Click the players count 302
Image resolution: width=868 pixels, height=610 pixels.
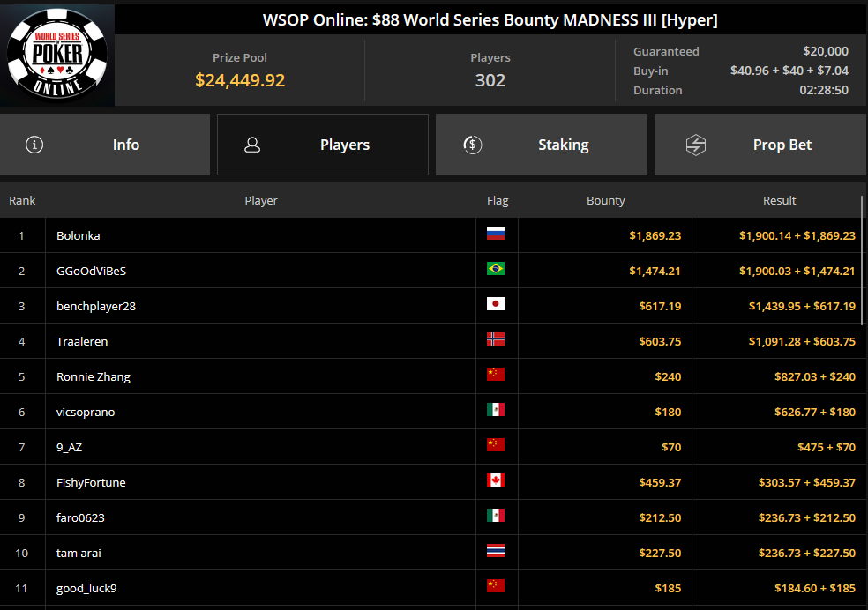pos(490,81)
